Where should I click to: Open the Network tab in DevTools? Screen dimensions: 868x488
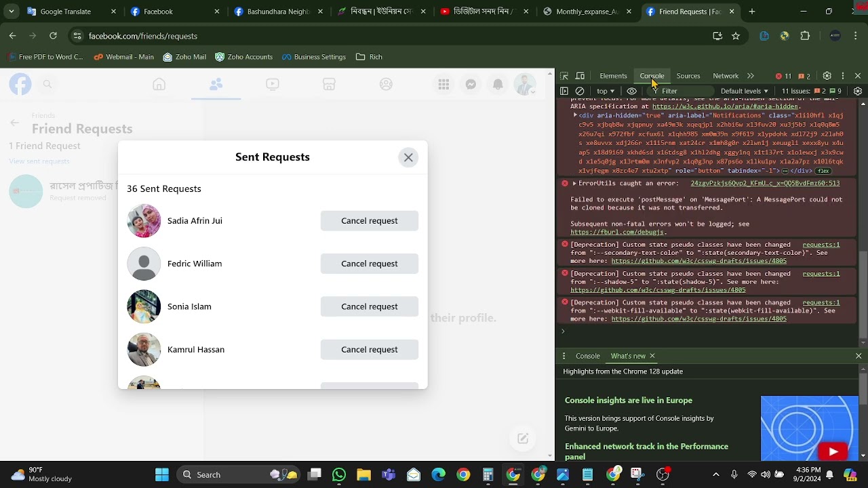tap(726, 76)
